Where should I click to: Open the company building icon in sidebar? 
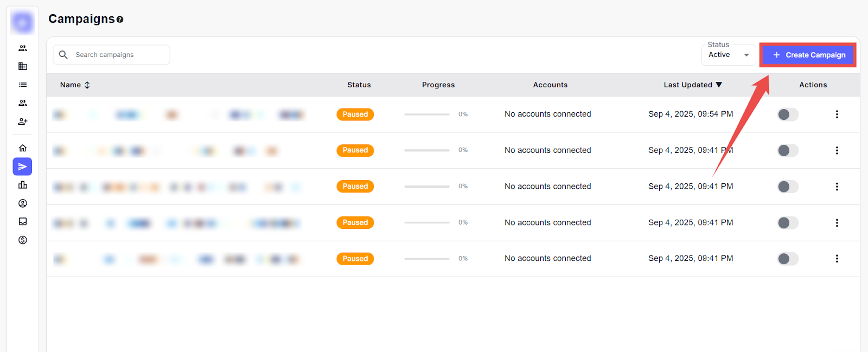click(23, 66)
